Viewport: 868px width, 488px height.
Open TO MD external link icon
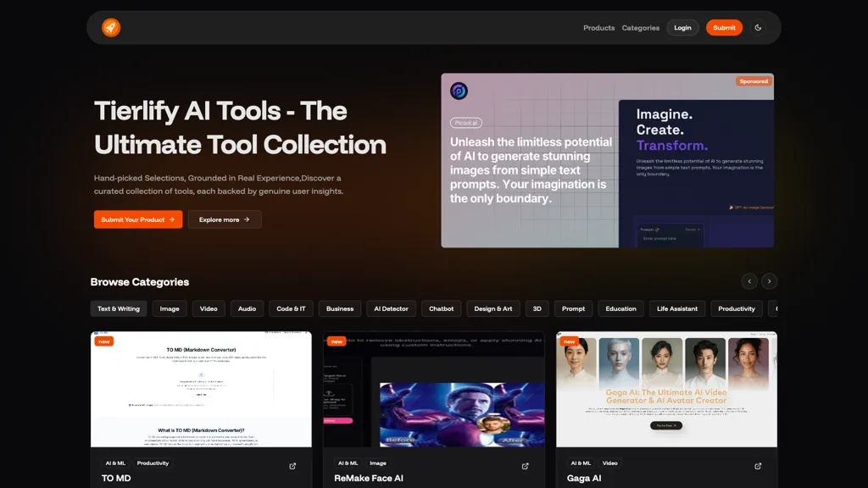click(x=292, y=466)
